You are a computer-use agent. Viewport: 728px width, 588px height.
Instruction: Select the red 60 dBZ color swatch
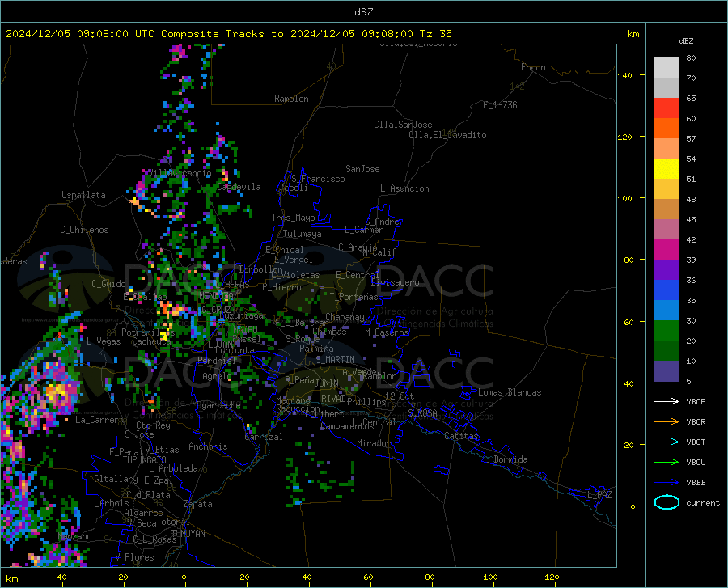pos(667,108)
